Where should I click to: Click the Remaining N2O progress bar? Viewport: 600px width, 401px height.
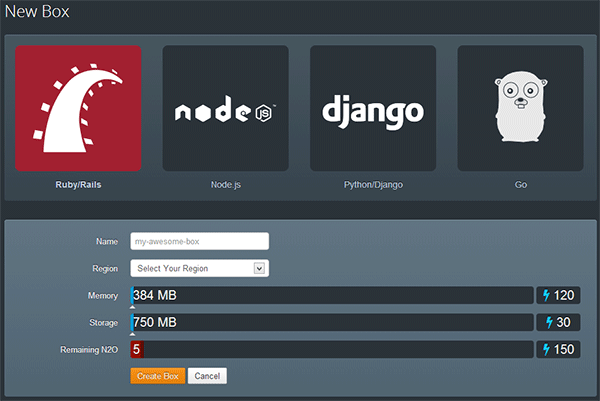pos(332,349)
